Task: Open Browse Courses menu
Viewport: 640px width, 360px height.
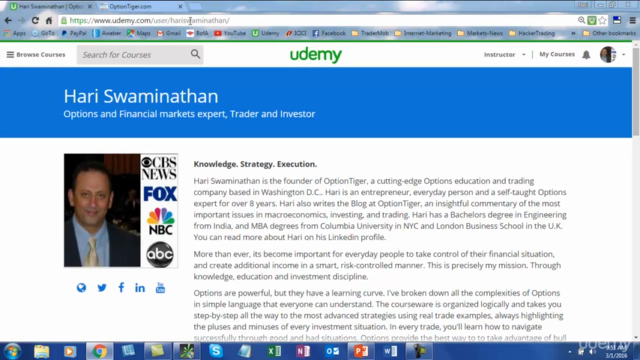Action: (x=36, y=54)
